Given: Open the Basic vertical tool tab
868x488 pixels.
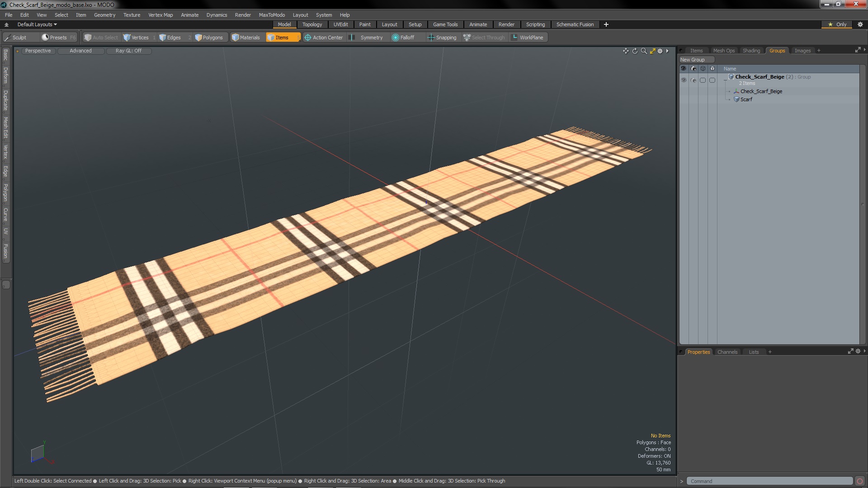Looking at the screenshot, I should (6, 55).
